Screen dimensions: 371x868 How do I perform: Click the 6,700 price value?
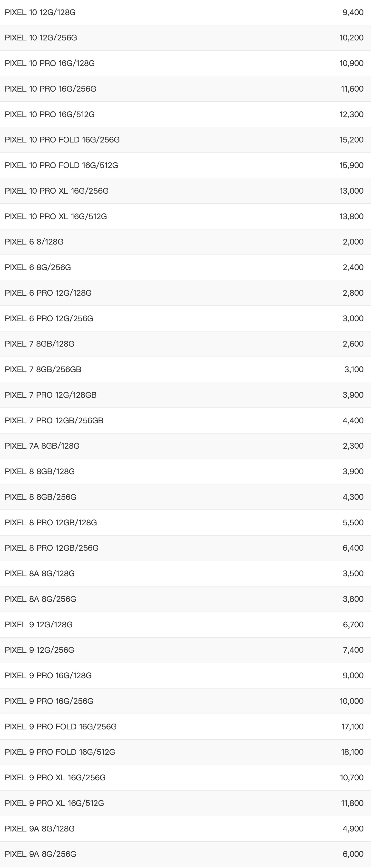click(x=353, y=625)
